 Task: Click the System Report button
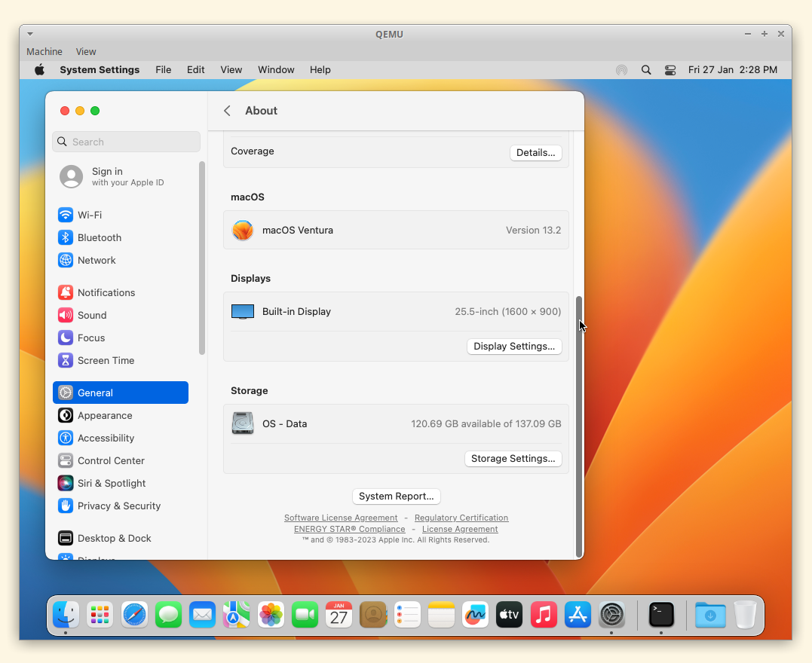tap(397, 496)
